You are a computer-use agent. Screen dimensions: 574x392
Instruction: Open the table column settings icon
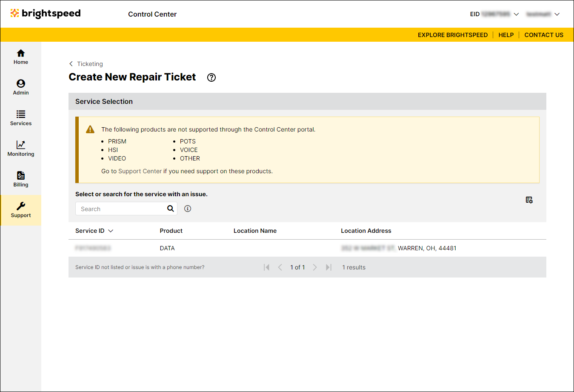click(529, 200)
